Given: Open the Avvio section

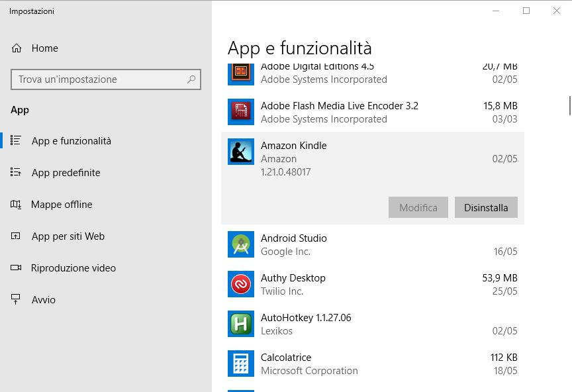Looking at the screenshot, I should tap(106, 300).
